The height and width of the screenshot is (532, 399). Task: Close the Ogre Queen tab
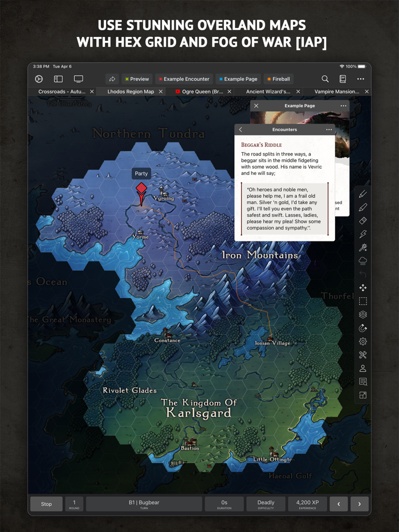[x=230, y=92]
